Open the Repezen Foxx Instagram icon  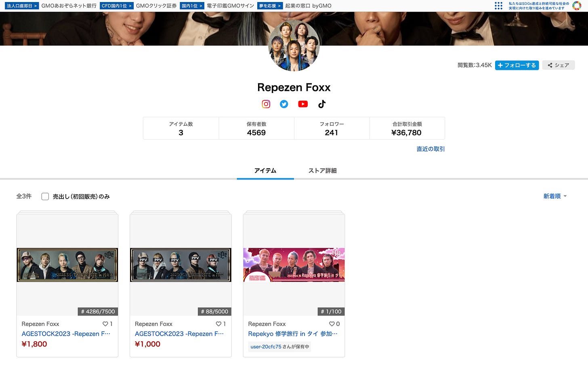click(266, 104)
